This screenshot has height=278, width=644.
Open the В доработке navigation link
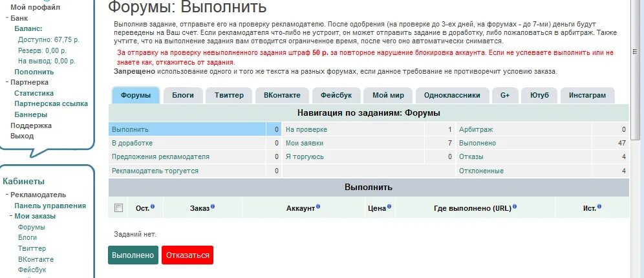[x=133, y=144]
